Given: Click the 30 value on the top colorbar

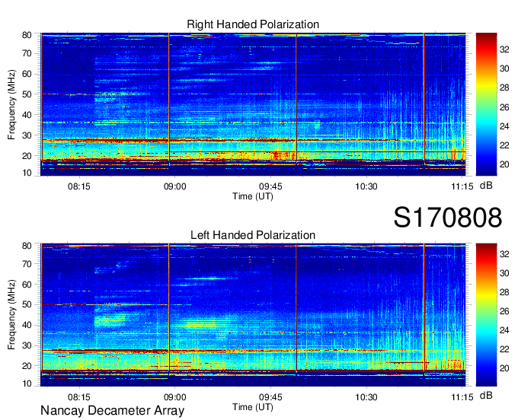Looking at the screenshot, I should (x=504, y=68).
